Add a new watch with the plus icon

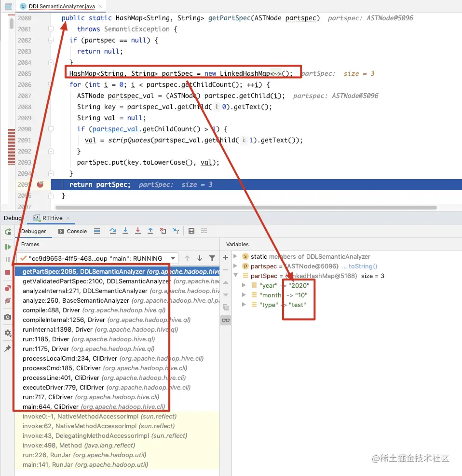(x=226, y=257)
